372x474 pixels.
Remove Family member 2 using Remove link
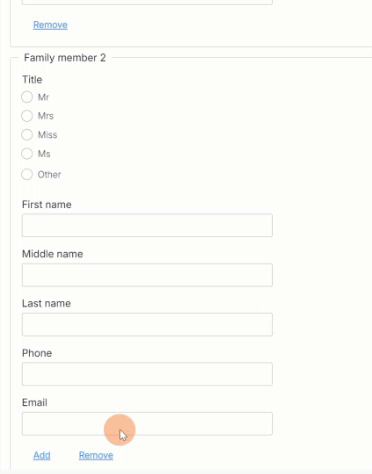(96, 455)
